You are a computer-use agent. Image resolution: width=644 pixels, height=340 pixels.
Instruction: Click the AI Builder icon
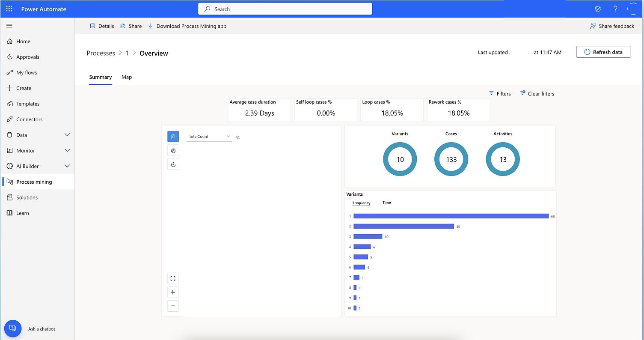coord(10,166)
